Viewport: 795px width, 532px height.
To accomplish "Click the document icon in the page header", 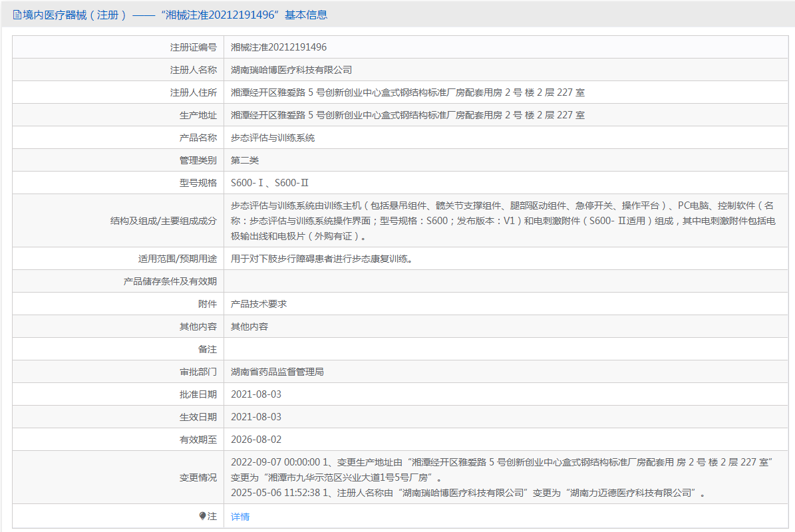I will (17, 15).
